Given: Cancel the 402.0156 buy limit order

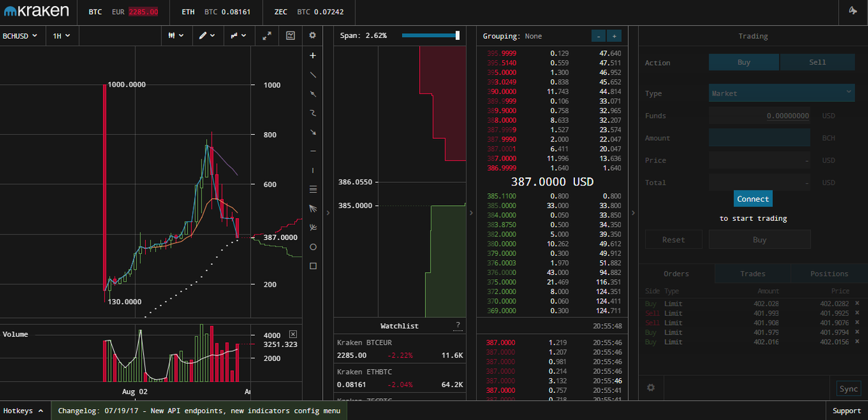Looking at the screenshot, I should (x=856, y=342).
